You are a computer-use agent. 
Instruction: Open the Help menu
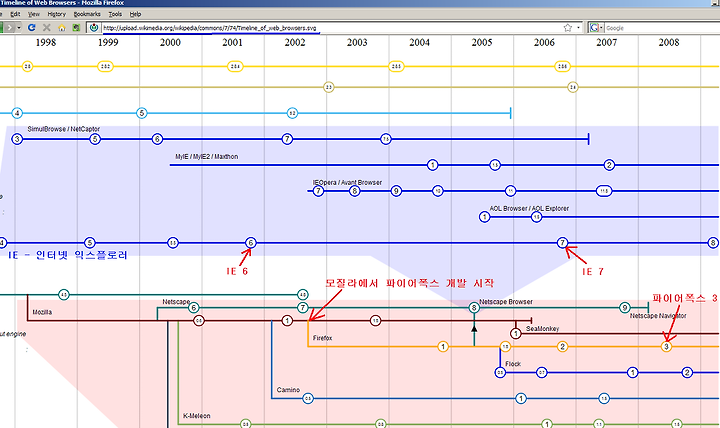coord(135,14)
